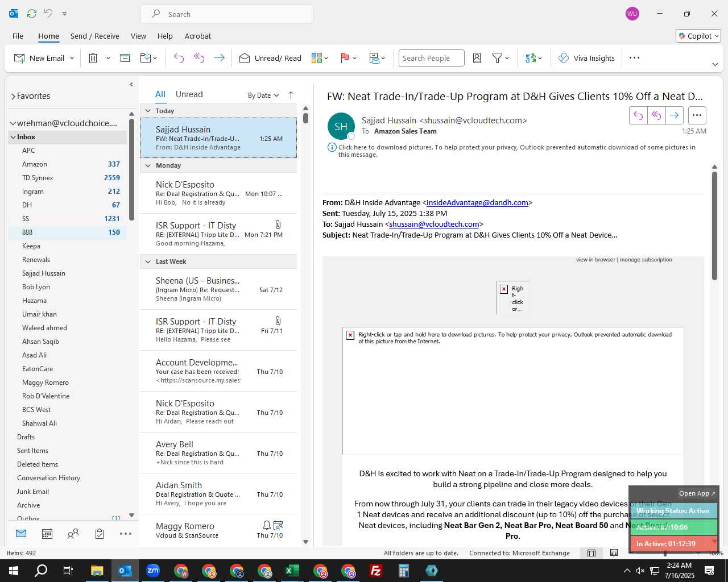This screenshot has height=582, width=728.
Task: Open the Help tab
Action: click(165, 36)
